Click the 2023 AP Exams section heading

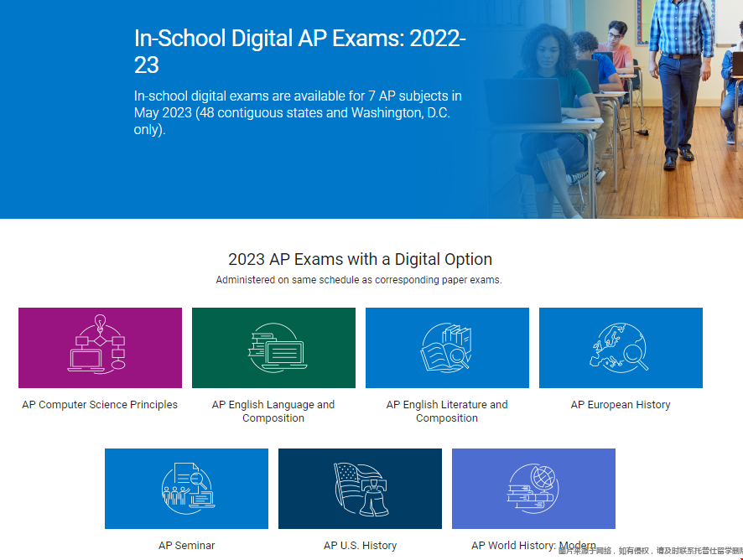click(x=360, y=259)
